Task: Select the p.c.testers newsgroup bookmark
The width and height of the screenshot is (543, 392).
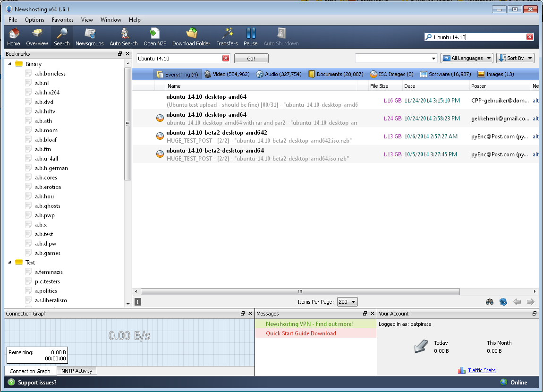Action: pos(47,281)
